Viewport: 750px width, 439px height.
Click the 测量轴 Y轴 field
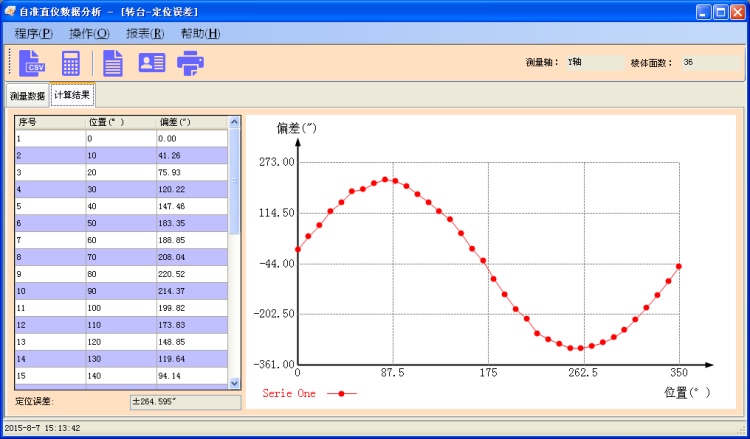[594, 62]
